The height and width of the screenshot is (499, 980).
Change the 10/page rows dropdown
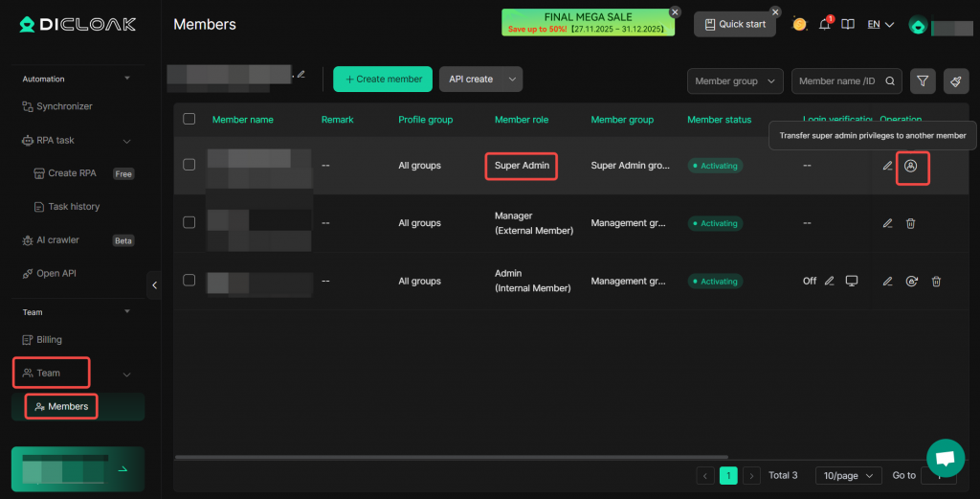point(848,475)
